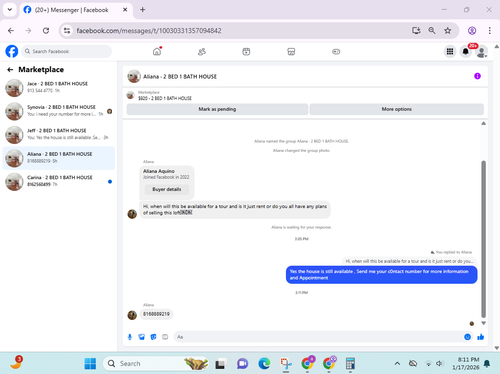Pick a GIF with the GIF icon
This screenshot has width=500, height=374.
pyautogui.click(x=165, y=337)
